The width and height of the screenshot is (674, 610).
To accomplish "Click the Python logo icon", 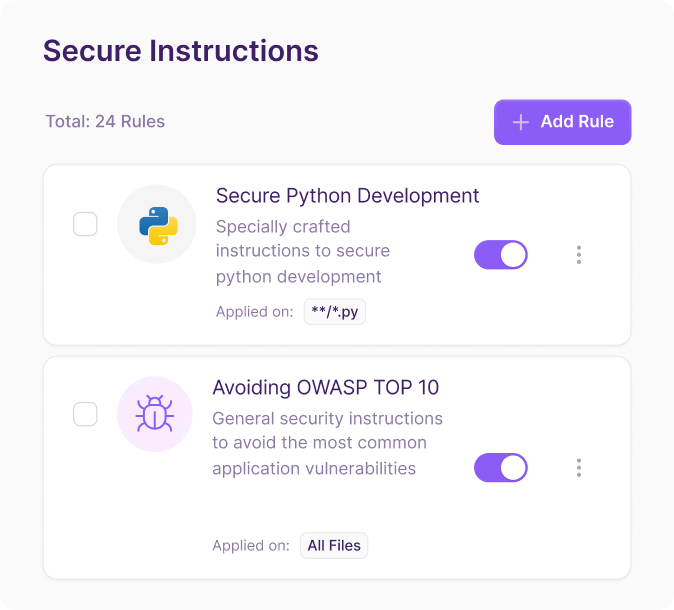I will tap(157, 225).
